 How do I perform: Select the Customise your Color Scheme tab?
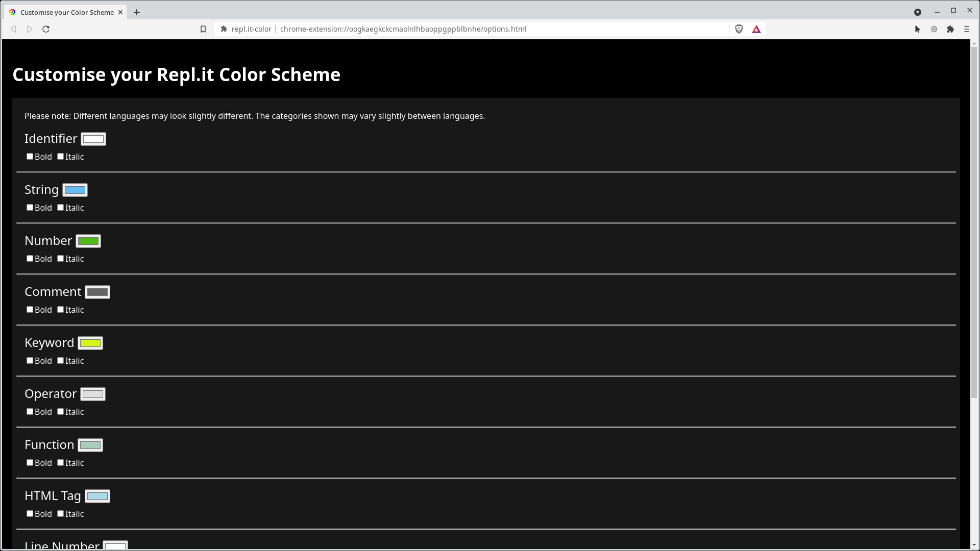tap(65, 12)
